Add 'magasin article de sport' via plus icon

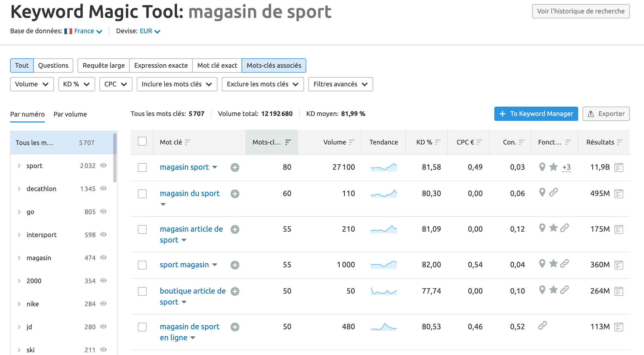235,229
